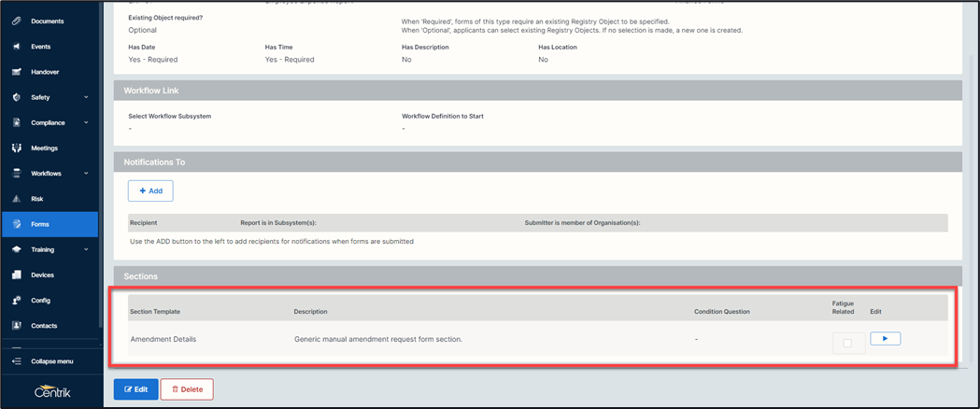Viewport: 980px width, 409px height.
Task: Click the Risk warning triangle icon
Action: [x=18, y=199]
